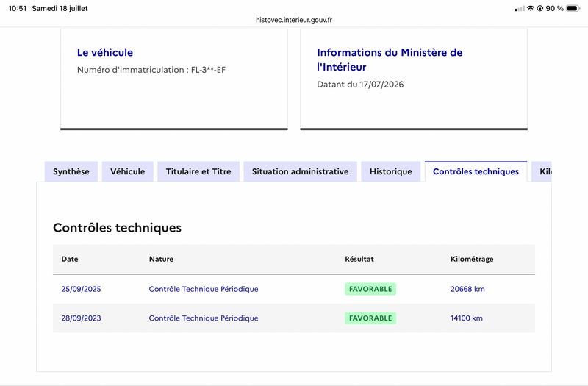Screen dimensions: 588x386
Task: Click the Résultat column header
Action: [x=359, y=259]
